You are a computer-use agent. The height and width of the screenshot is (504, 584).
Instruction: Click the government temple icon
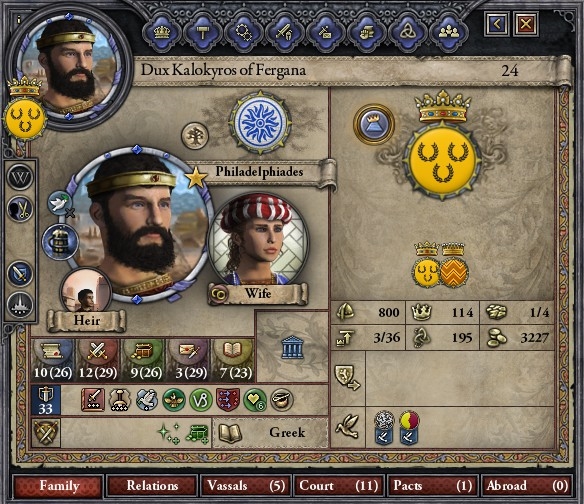coord(293,347)
